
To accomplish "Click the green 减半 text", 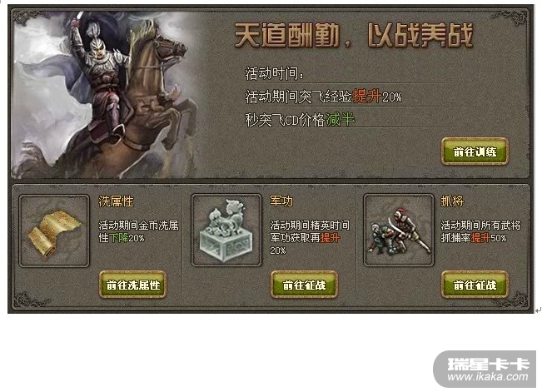I will point(341,120).
